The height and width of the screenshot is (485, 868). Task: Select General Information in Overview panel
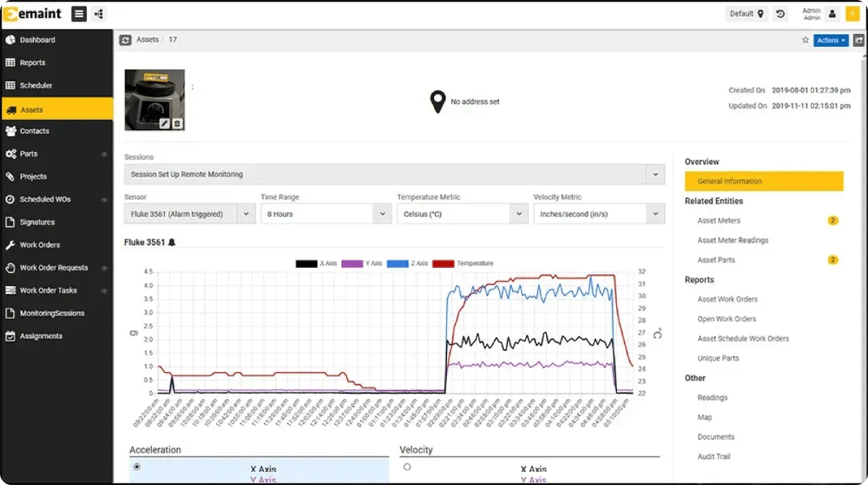pyautogui.click(x=764, y=181)
